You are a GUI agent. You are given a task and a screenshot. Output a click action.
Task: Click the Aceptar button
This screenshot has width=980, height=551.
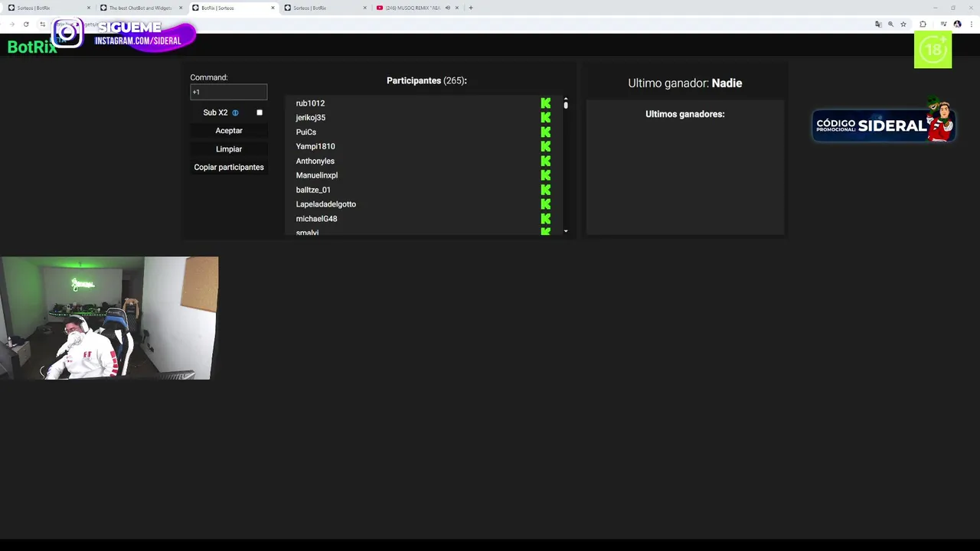point(229,131)
